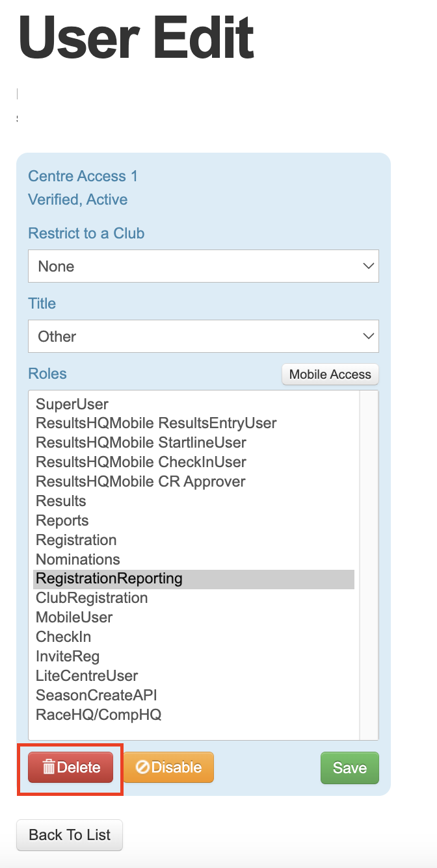Open the Restrict to a Club dropdown
This screenshot has height=868, width=437.
coord(204,266)
